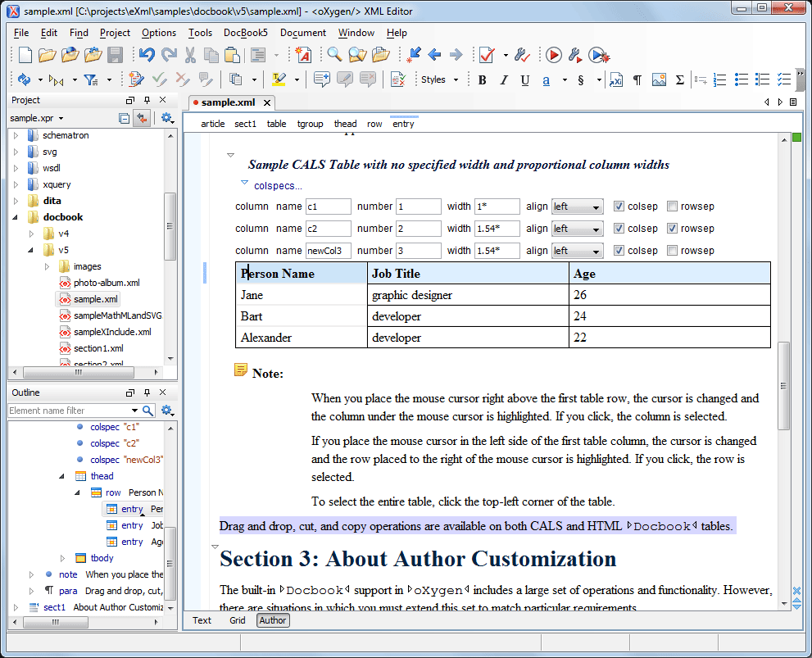The height and width of the screenshot is (658, 812).
Task: Paste from clipboard icon
Action: (233, 54)
